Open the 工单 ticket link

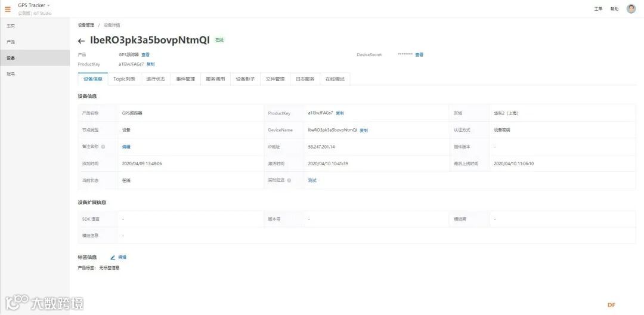tap(598, 9)
